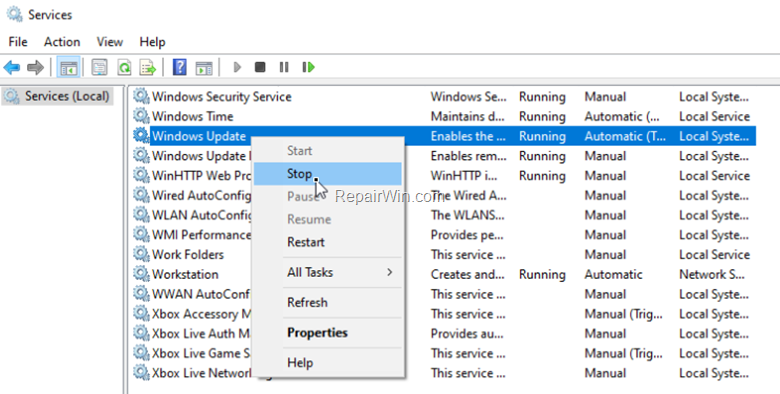Click the toolbar Refresh icon

(124, 67)
